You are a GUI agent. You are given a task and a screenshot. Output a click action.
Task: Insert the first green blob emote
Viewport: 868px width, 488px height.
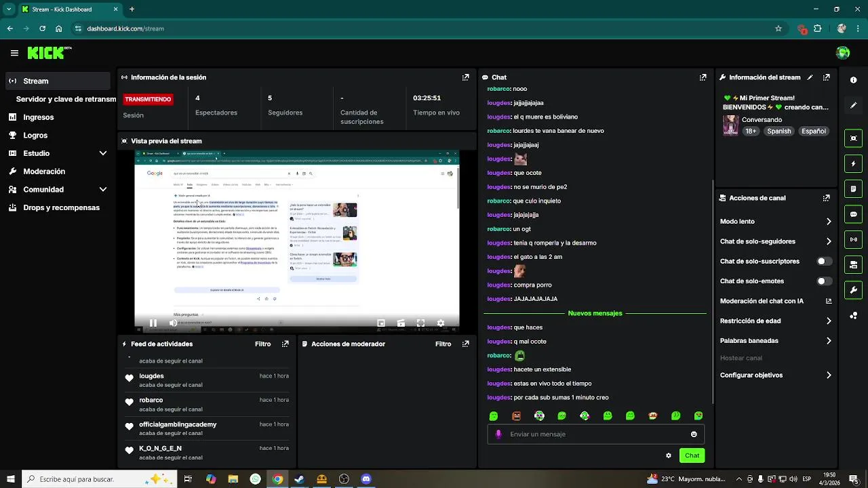click(494, 415)
